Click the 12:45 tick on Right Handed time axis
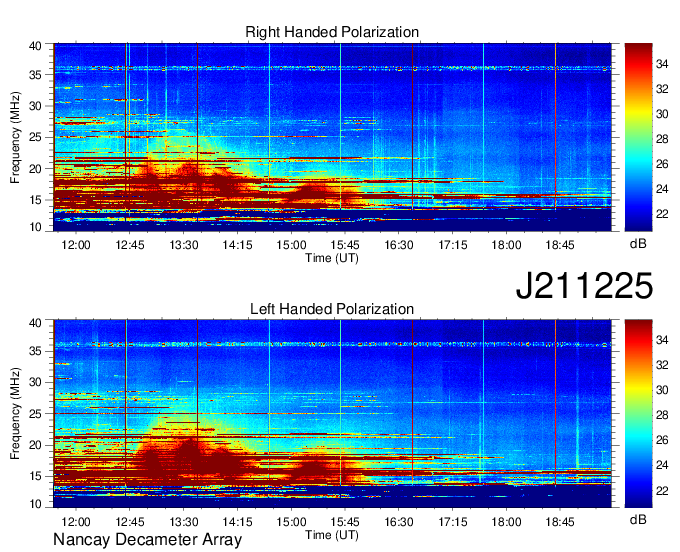Viewport: 680px width, 552px height. point(130,245)
